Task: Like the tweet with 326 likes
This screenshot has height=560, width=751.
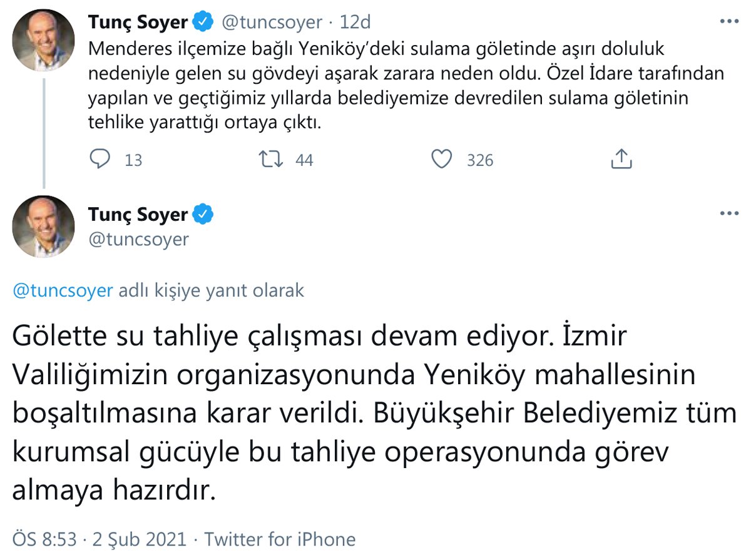Action: pyautogui.click(x=442, y=159)
